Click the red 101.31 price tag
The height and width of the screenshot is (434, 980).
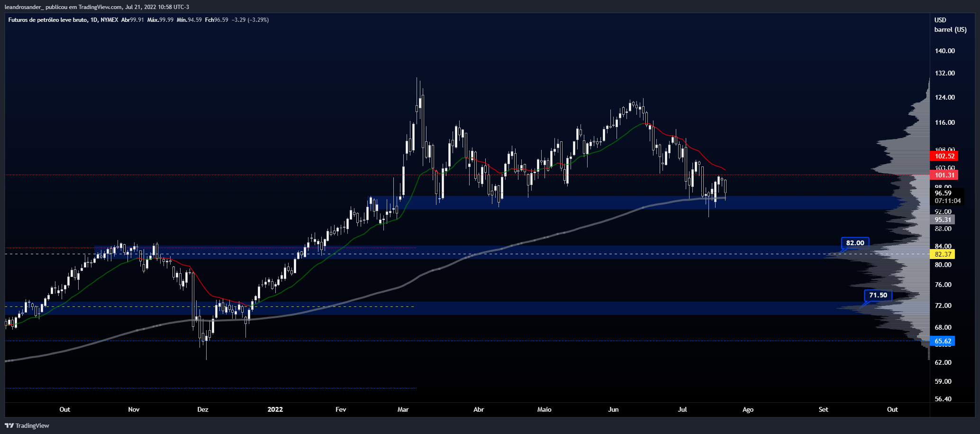[x=944, y=175]
